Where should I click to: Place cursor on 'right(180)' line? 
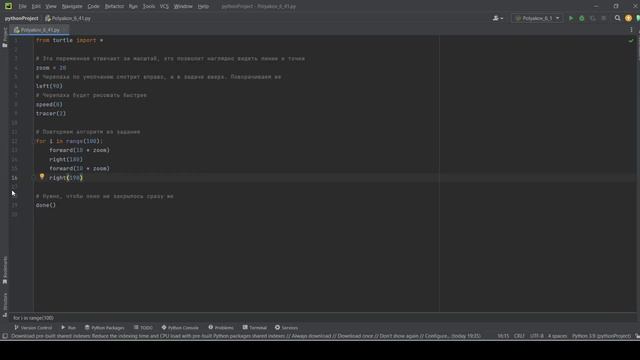tap(66, 159)
